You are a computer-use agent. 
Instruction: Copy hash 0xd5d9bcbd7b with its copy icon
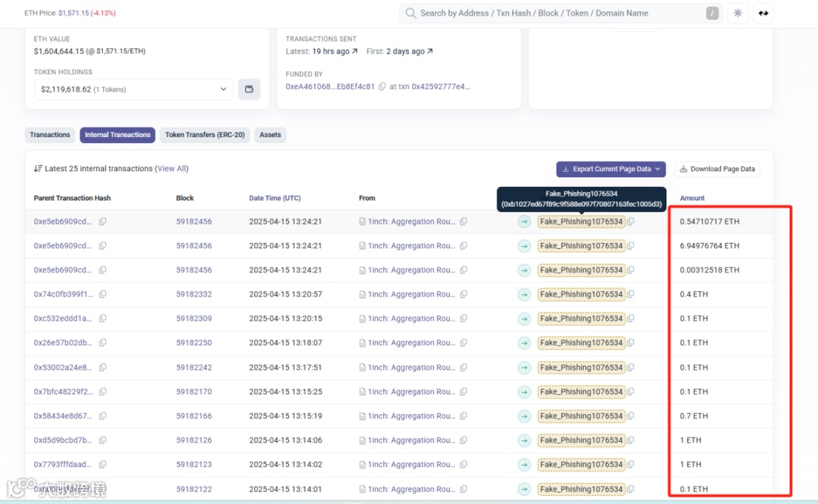click(x=103, y=440)
